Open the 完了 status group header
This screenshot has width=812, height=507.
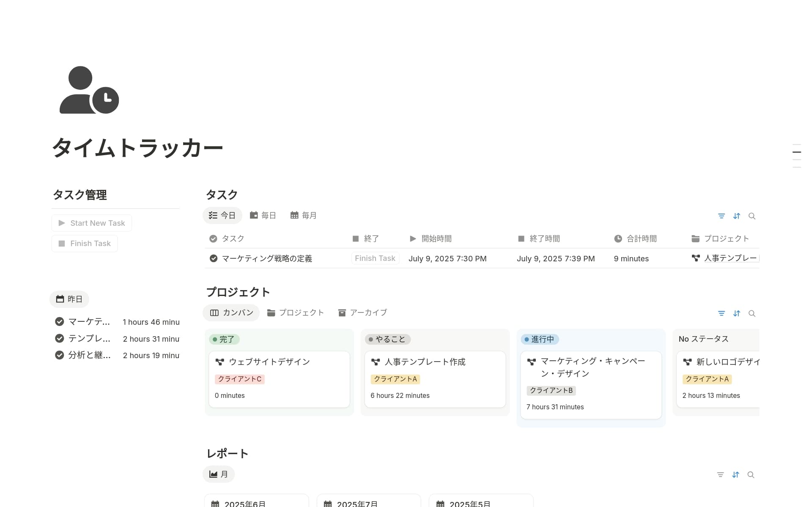pos(224,339)
